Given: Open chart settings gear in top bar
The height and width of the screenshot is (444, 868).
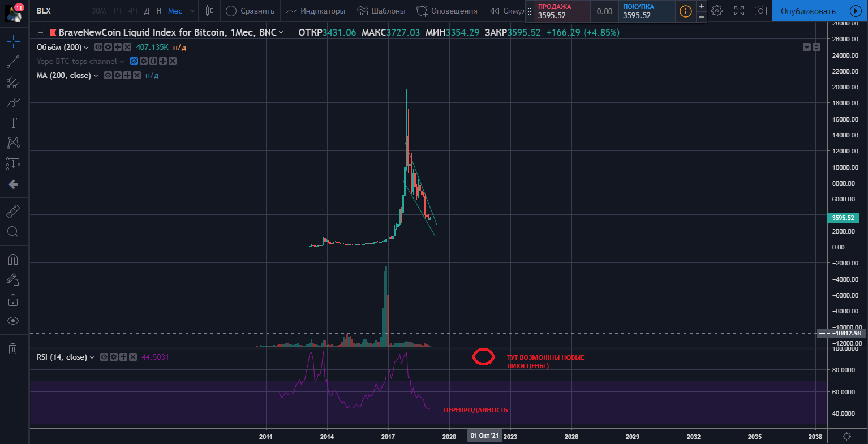Looking at the screenshot, I should coord(717,11).
